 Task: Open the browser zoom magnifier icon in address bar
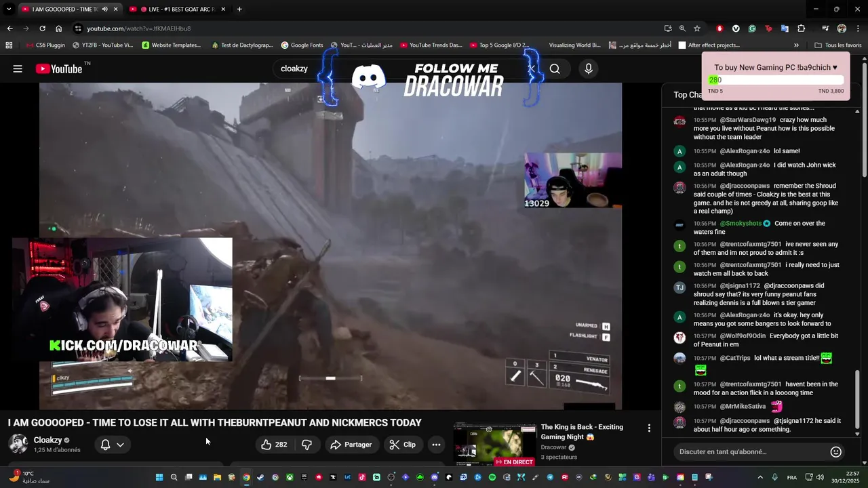pyautogui.click(x=682, y=28)
